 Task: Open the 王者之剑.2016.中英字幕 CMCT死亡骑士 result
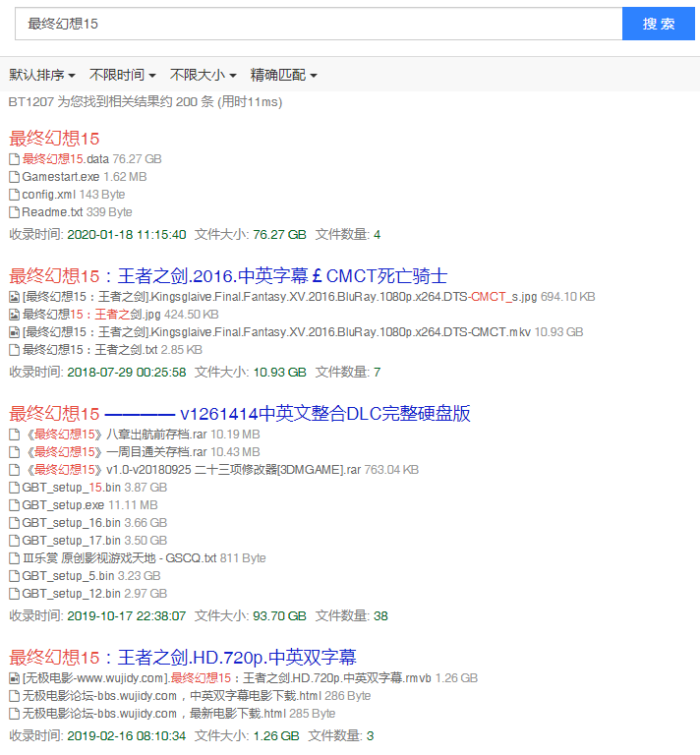click(x=228, y=276)
